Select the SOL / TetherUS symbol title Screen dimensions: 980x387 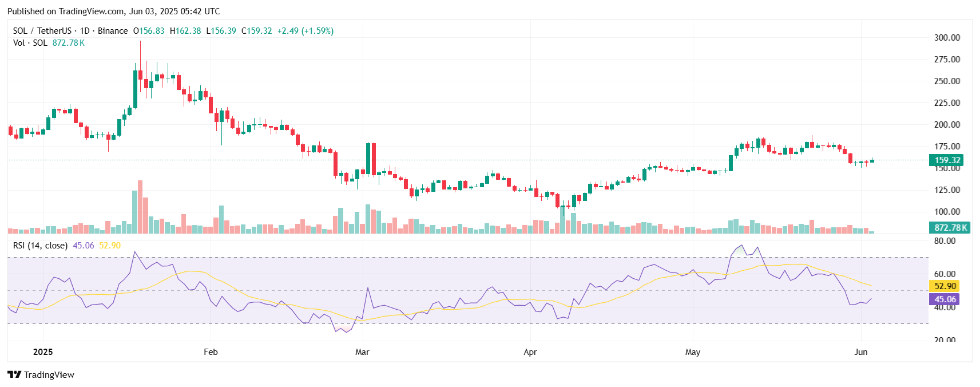(42, 31)
